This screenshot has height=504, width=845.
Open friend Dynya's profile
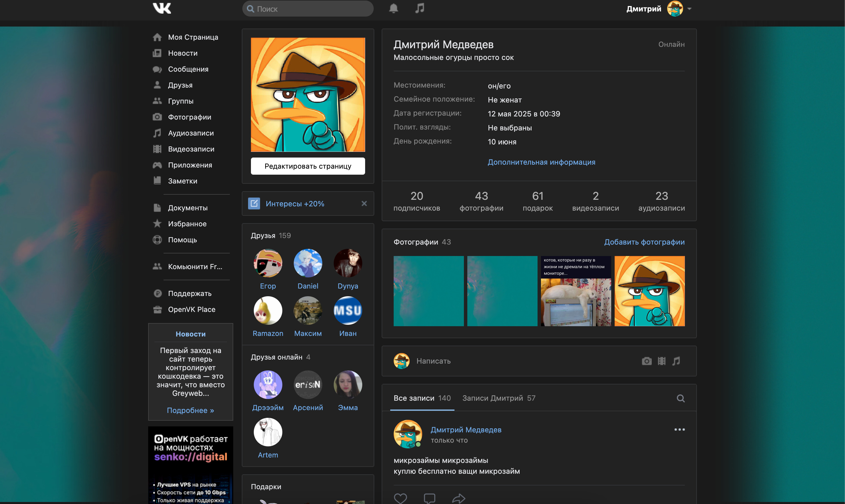pos(348,269)
